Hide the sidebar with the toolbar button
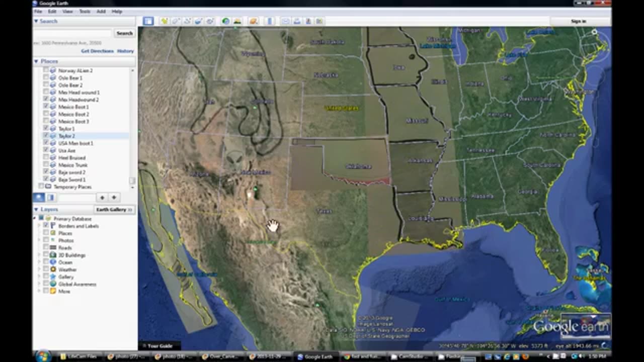Image resolution: width=644 pixels, height=362 pixels. (148, 21)
